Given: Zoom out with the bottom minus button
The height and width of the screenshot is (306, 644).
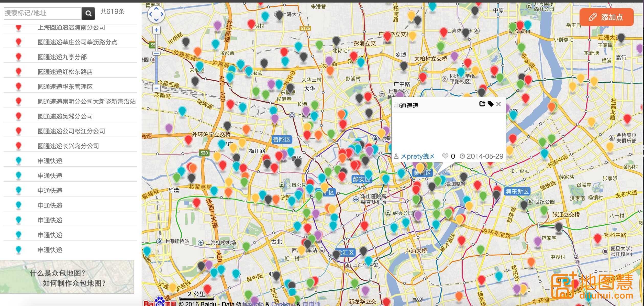Looking at the screenshot, I should coord(157,88).
